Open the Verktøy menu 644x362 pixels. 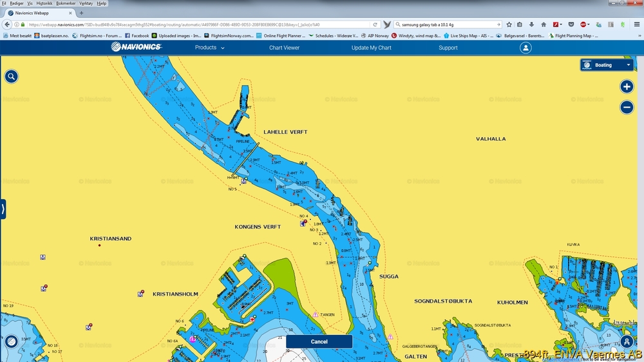pyautogui.click(x=86, y=3)
